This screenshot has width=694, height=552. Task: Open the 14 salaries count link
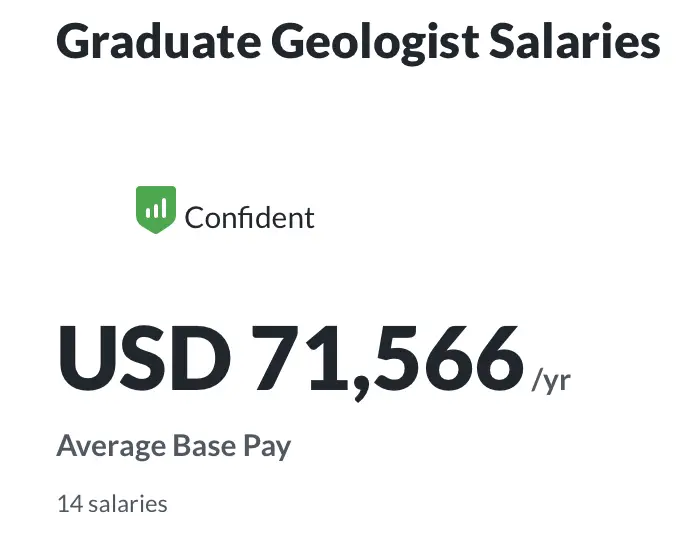(x=112, y=504)
